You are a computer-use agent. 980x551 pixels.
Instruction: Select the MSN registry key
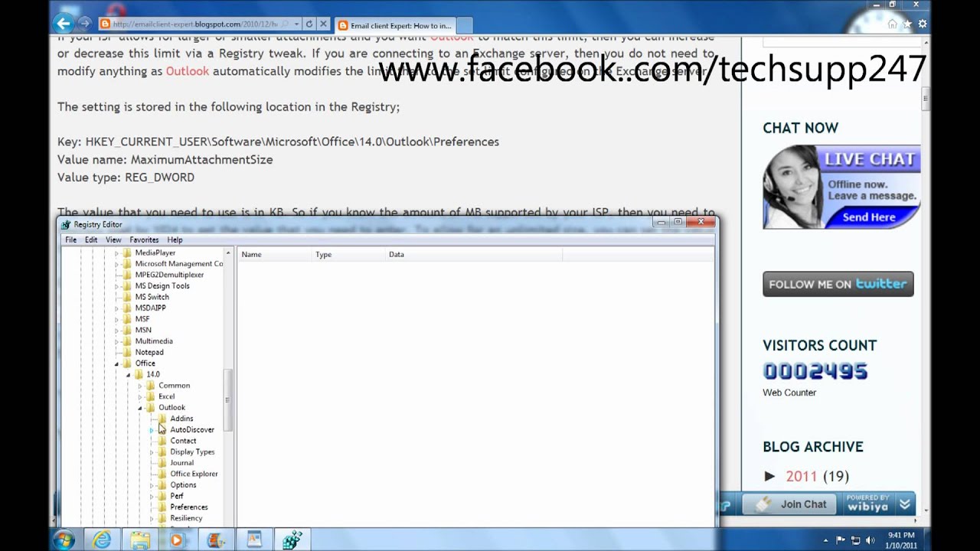pyautogui.click(x=143, y=330)
